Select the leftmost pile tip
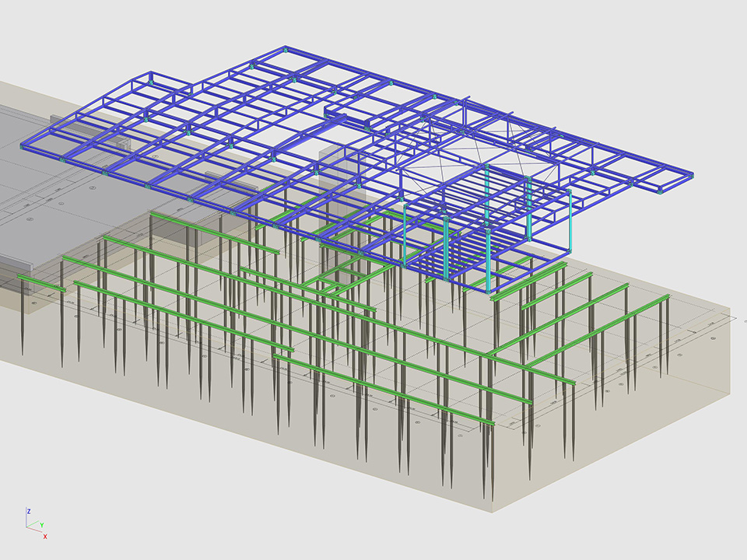The image size is (747, 560). pyautogui.click(x=22, y=352)
